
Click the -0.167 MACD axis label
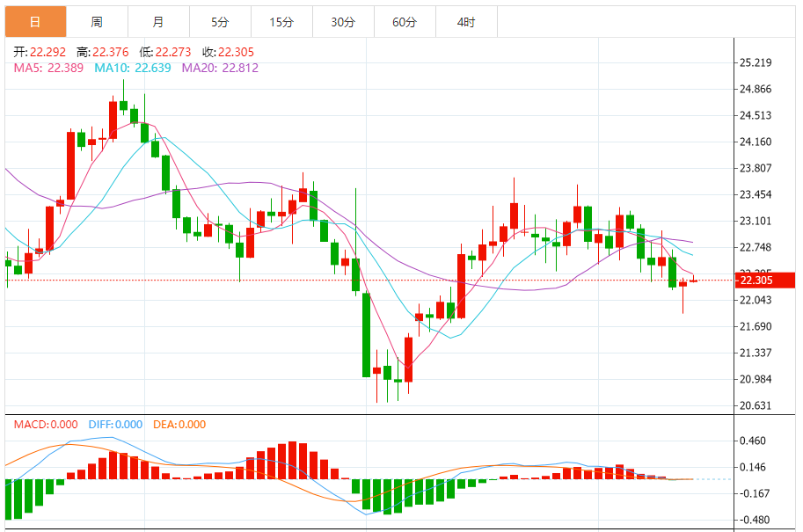point(754,493)
